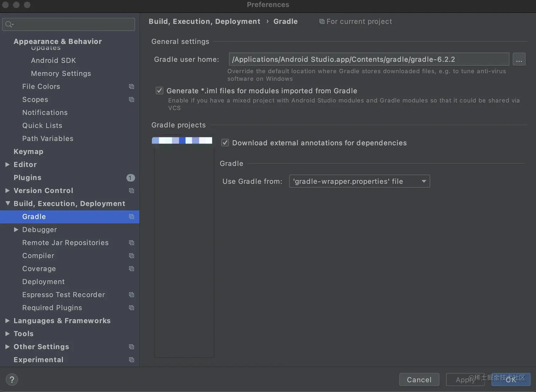Select the File Colors settings entry
Viewport: 536px width, 392px height.
pyautogui.click(x=41, y=86)
